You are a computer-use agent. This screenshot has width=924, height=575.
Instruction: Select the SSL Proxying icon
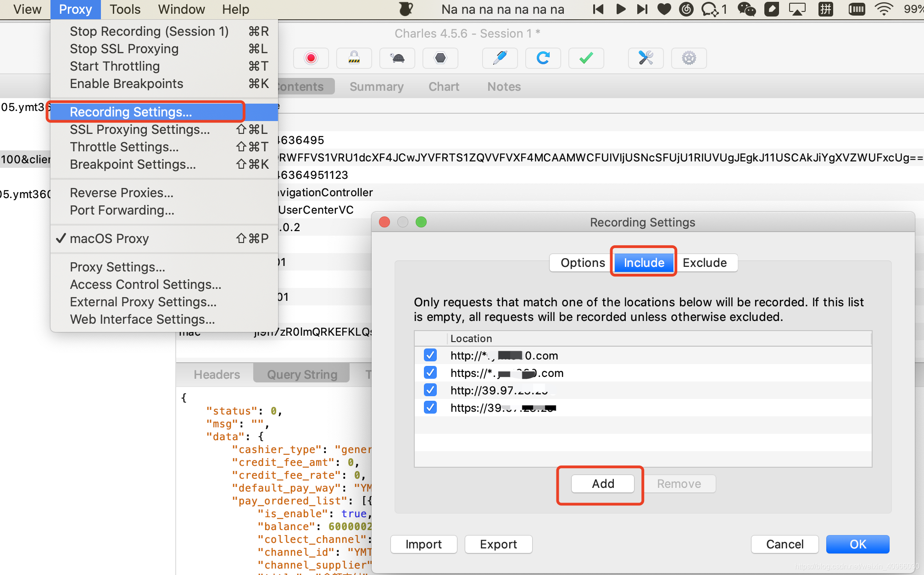(x=353, y=58)
